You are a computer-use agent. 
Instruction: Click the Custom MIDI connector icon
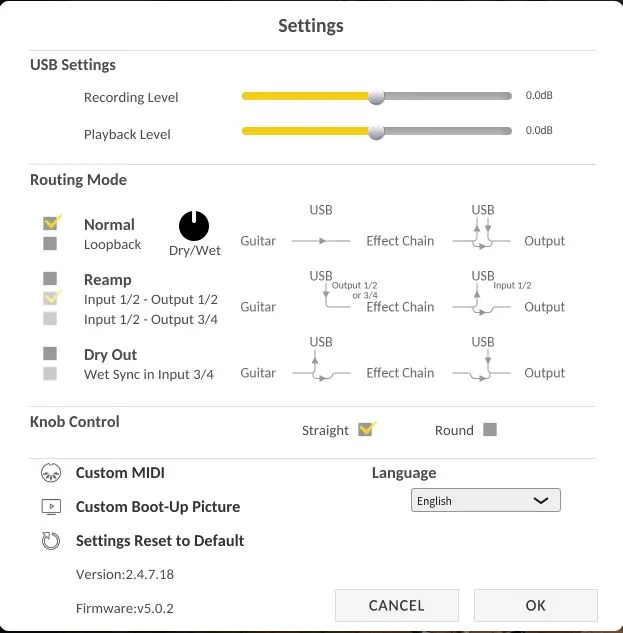(51, 473)
